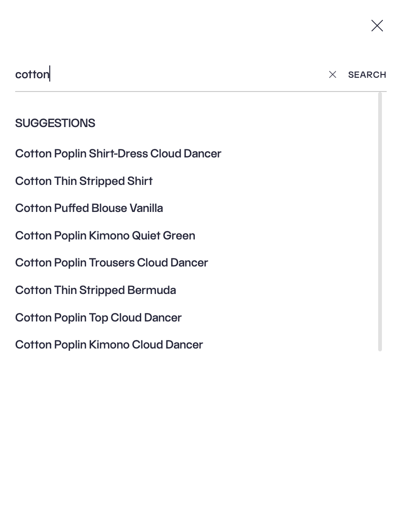The image size is (399, 532).
Task: Clear the typed search text
Action: 333,74
